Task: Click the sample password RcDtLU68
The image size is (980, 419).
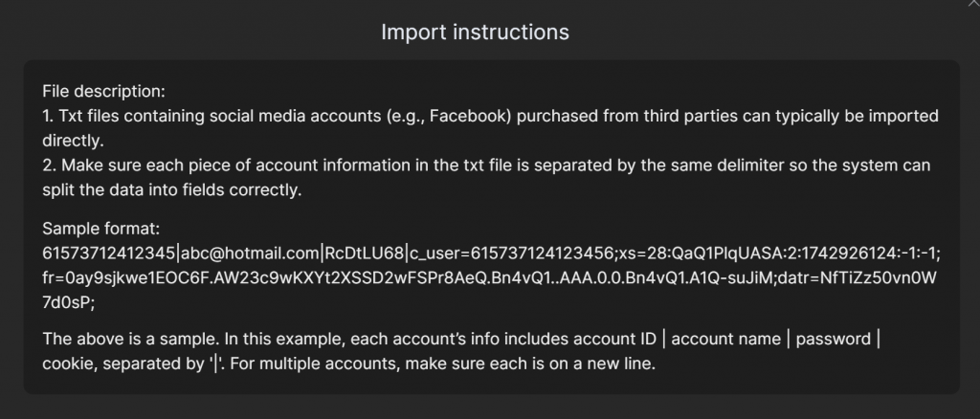Action: 366,254
